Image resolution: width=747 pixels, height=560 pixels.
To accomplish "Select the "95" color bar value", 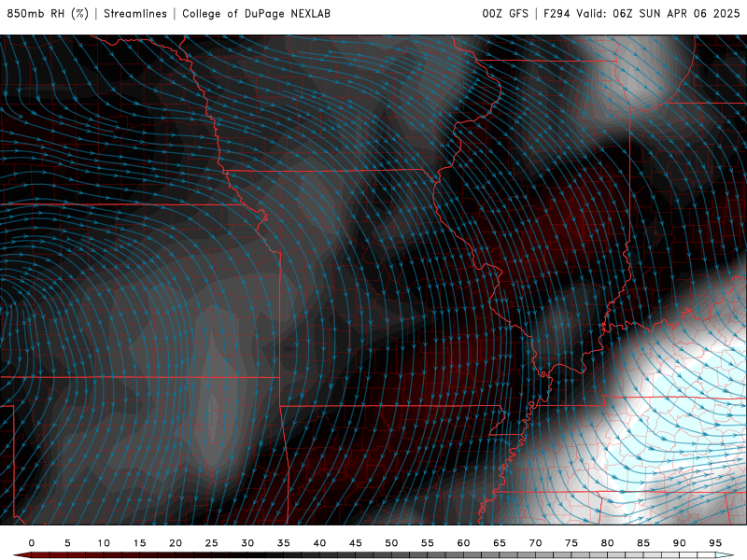I will pos(715,543).
